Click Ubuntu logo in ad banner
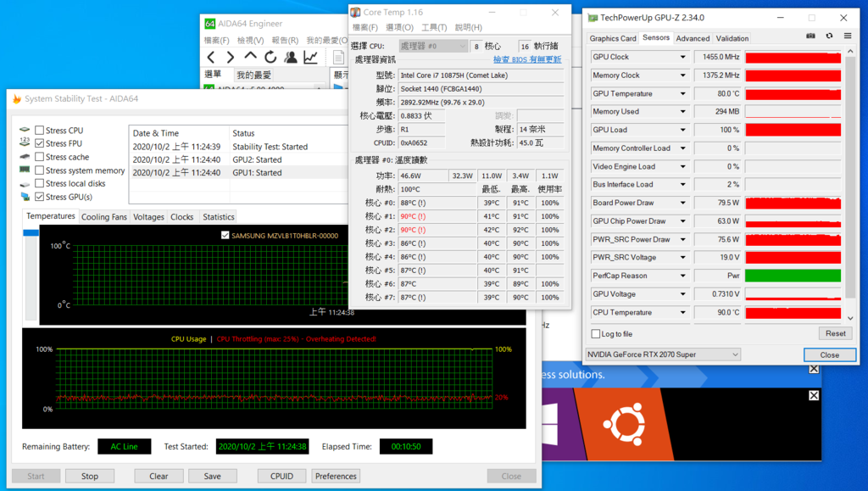The width and height of the screenshot is (868, 491). click(x=625, y=424)
